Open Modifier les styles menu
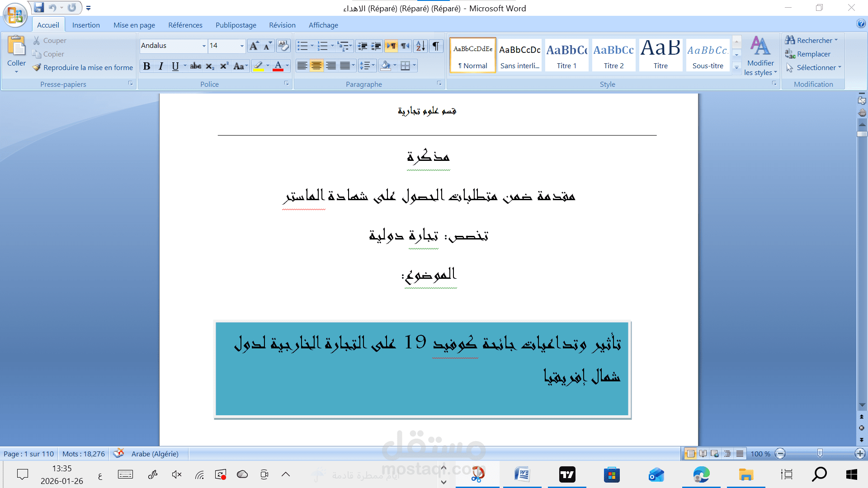868x488 pixels. (760, 56)
